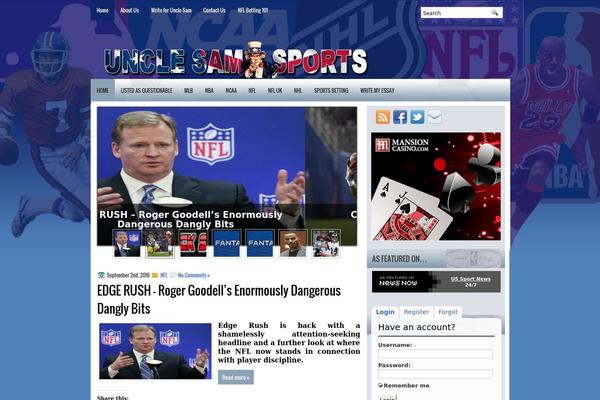Click the folder icon beside NFL category

155,275
